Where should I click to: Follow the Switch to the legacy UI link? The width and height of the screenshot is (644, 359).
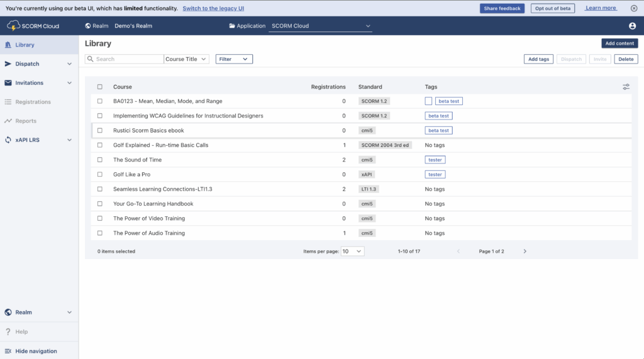pos(213,8)
